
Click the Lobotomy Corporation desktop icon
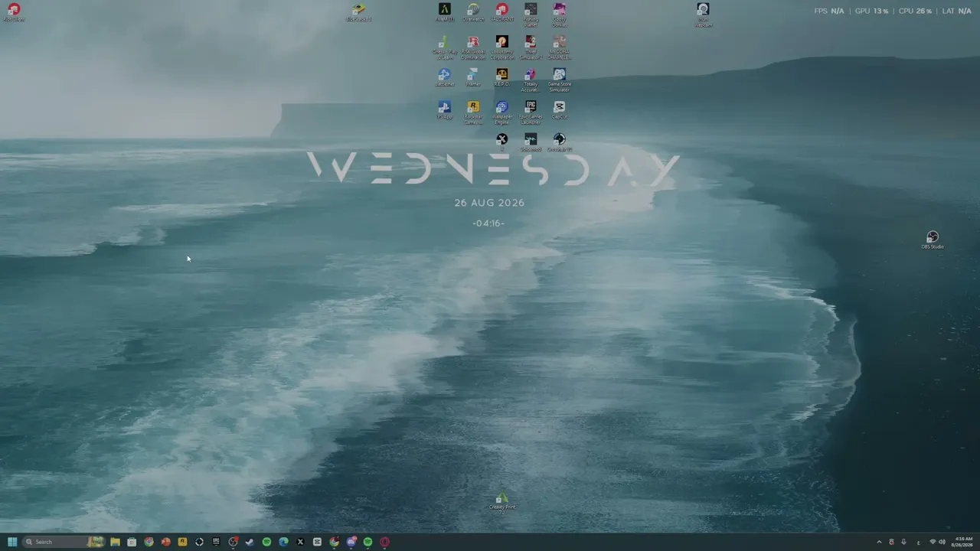501,47
